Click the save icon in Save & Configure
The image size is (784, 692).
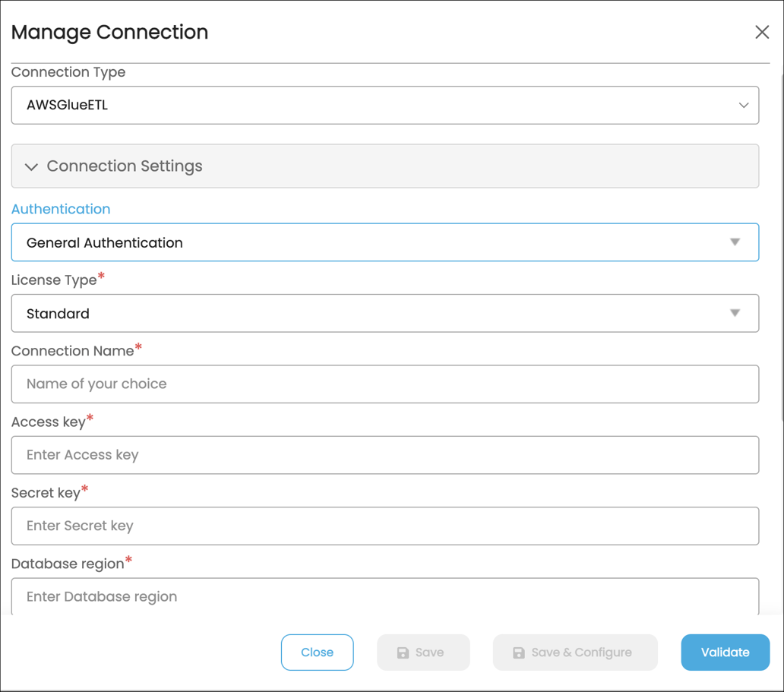(519, 652)
